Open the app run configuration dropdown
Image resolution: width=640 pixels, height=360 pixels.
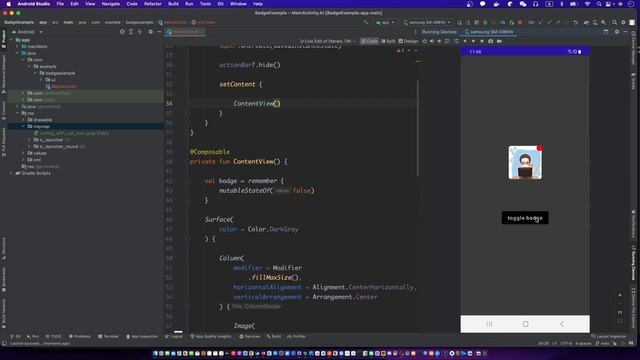click(x=386, y=22)
